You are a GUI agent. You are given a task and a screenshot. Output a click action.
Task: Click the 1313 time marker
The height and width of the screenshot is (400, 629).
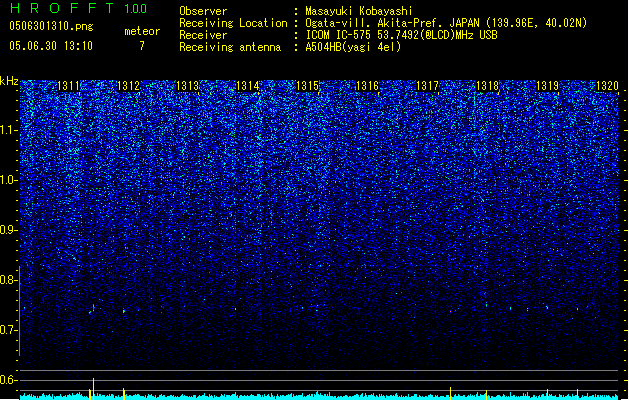(188, 86)
